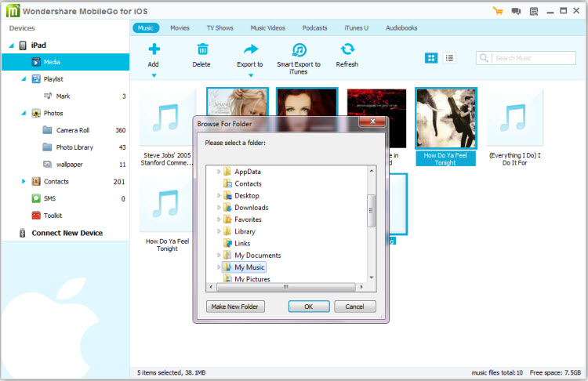Click the search magnifier icon
Image resolution: width=588 pixels, height=381 pixels.
(484, 58)
